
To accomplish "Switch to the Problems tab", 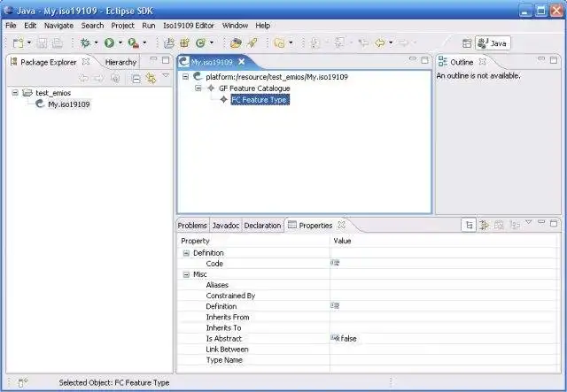I will (x=192, y=226).
